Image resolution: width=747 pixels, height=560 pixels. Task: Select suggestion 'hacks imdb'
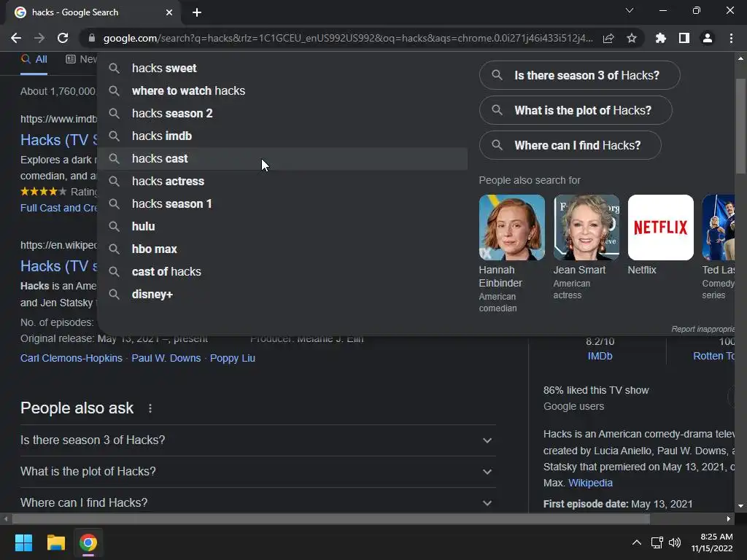(282, 136)
